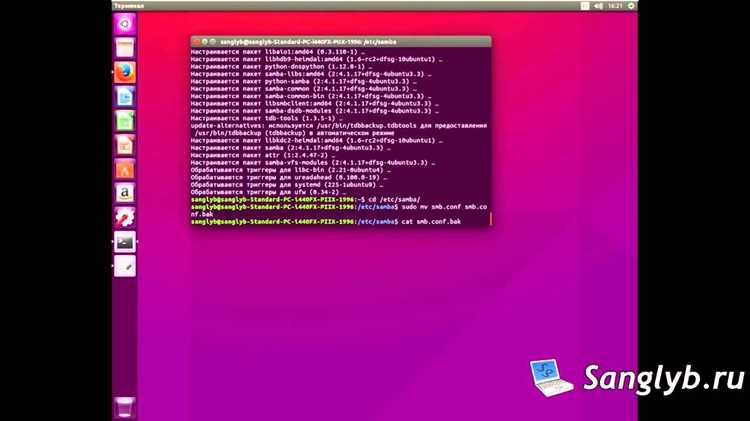Click the 'ufw' triggers line
This screenshot has height=421, width=750.
(x=268, y=192)
